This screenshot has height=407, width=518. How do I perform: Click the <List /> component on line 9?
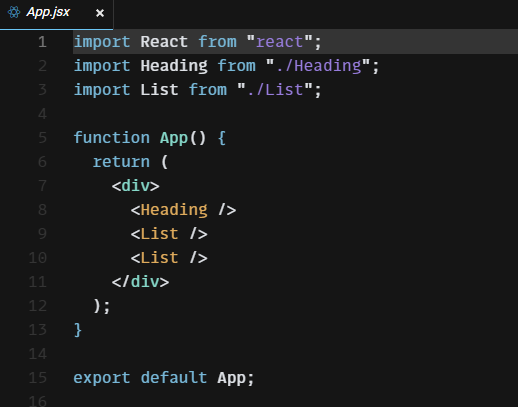pyautogui.click(x=169, y=234)
